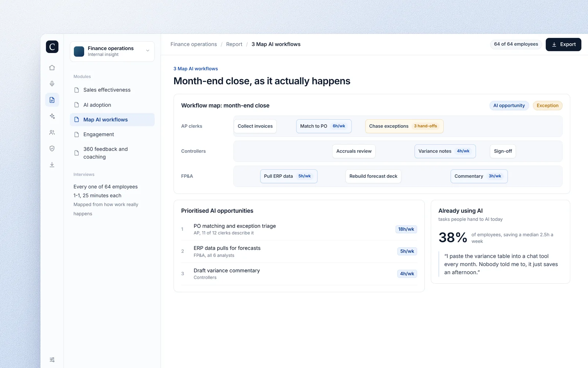Click the 18h/wk badge
The height and width of the screenshot is (368, 588).
[406, 229]
